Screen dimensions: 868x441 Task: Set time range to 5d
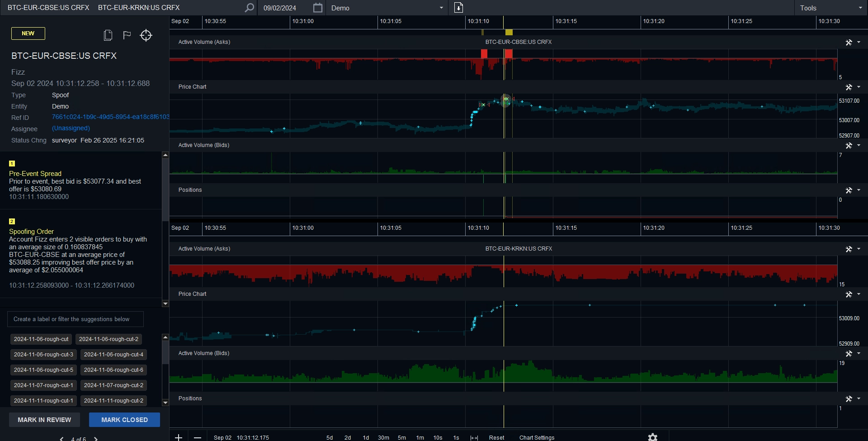point(330,437)
